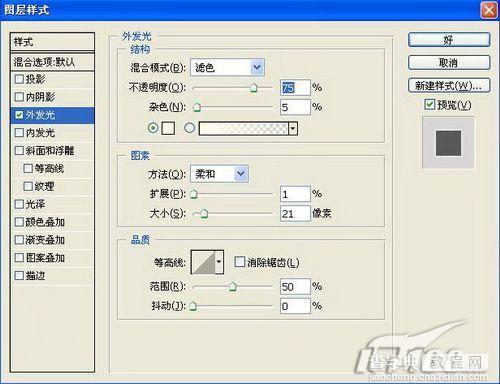500x384 pixels.
Task: Enable the 投影 drop shadow checkbox
Action: [x=19, y=79]
